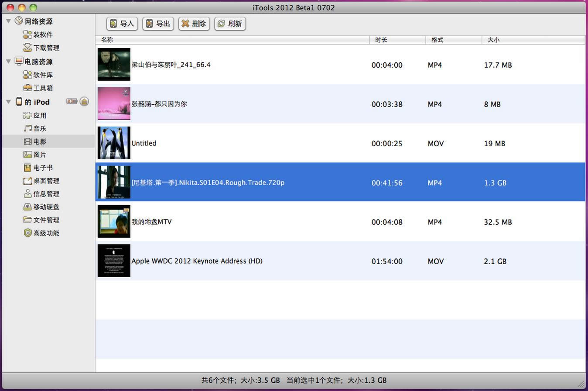Open 下载管理 in the sidebar
Screen dimensions: 588x391
coord(47,48)
